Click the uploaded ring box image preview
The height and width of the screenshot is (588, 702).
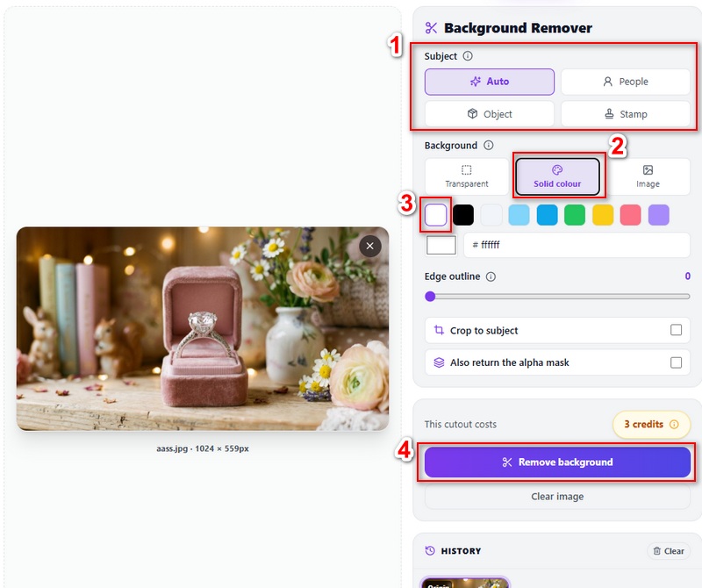(x=203, y=329)
